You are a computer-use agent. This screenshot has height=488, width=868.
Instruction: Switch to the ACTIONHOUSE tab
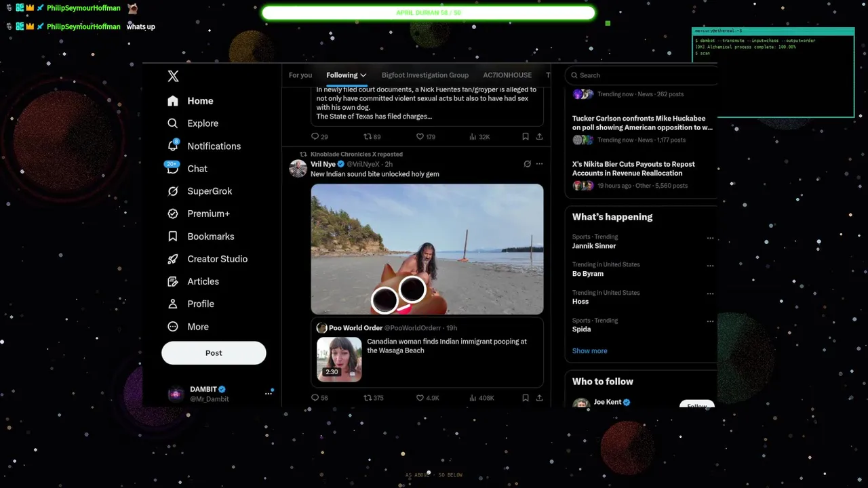[507, 75]
